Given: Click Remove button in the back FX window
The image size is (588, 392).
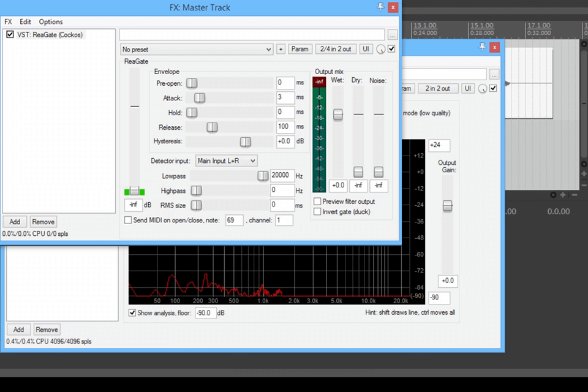Looking at the screenshot, I should click(x=47, y=330).
